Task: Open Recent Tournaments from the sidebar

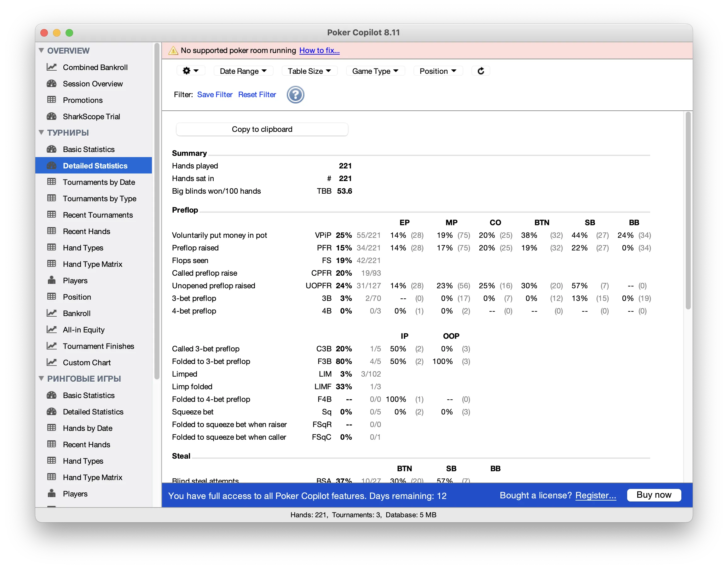Action: (x=98, y=215)
